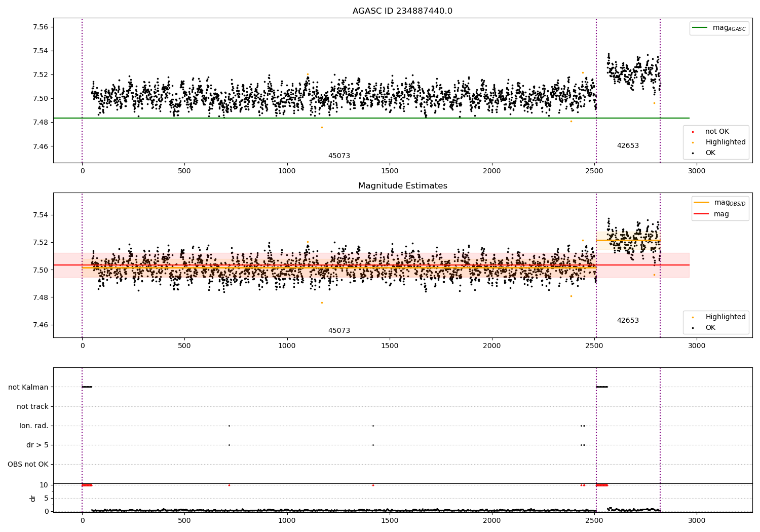The height and width of the screenshot is (532, 760).
Task: Click the 'AGASC ID 234887440.0' plot title
Action: pos(402,11)
